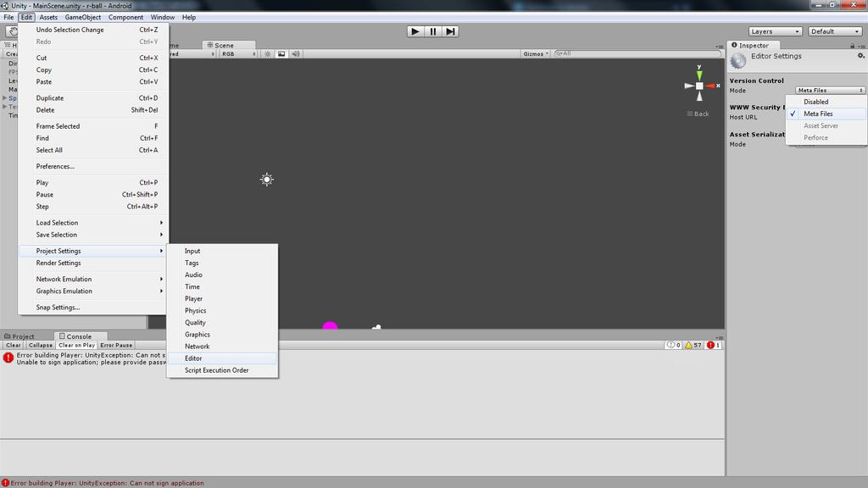Select the magenta object in the scene view
Viewport: 868px width, 488px height.
(x=330, y=325)
